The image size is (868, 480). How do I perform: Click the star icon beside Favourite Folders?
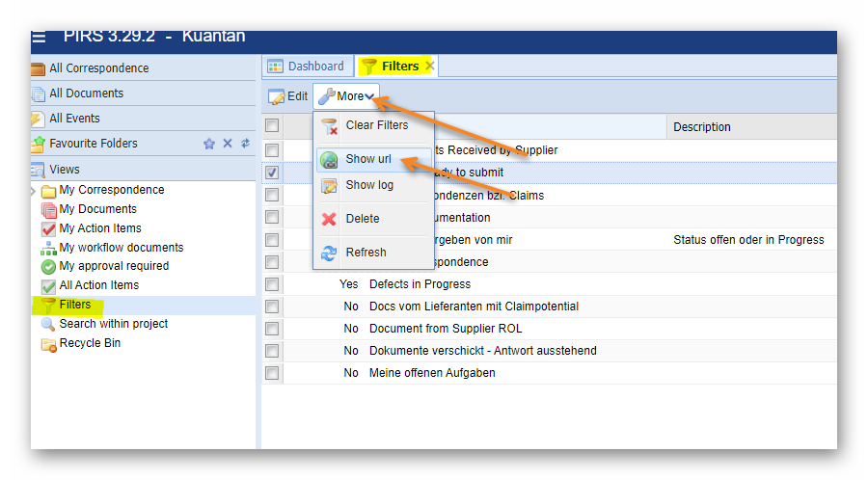tap(209, 144)
